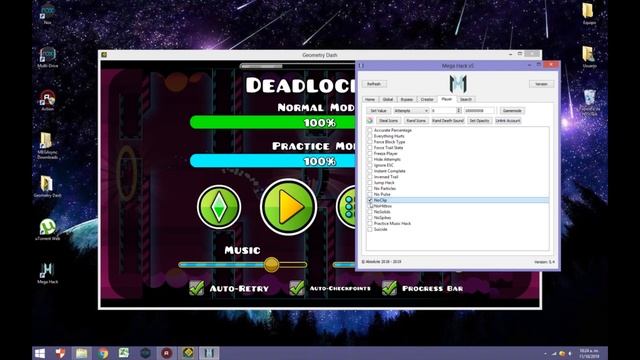Click the clock in the system tray

click(589, 353)
